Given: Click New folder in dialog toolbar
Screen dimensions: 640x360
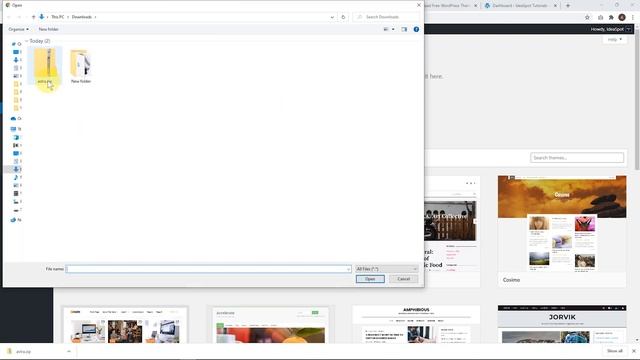Looking at the screenshot, I should [49, 29].
